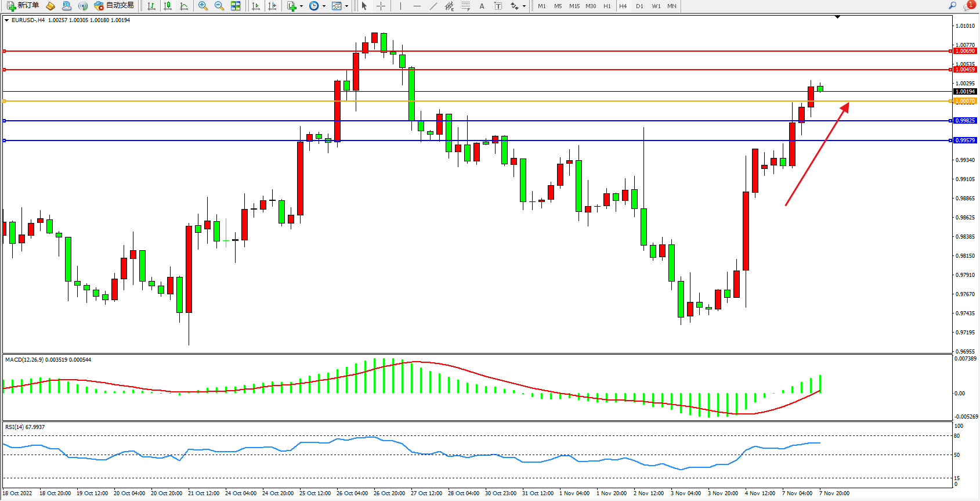Switch chart to bar chart mode

[x=151, y=6]
